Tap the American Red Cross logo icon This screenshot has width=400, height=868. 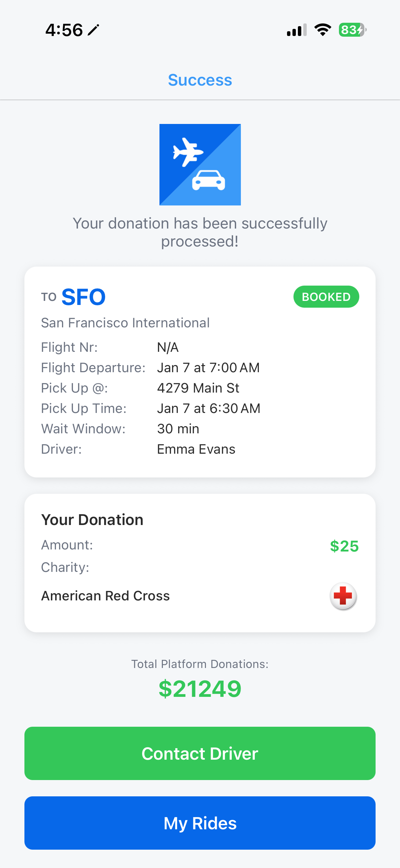click(343, 596)
